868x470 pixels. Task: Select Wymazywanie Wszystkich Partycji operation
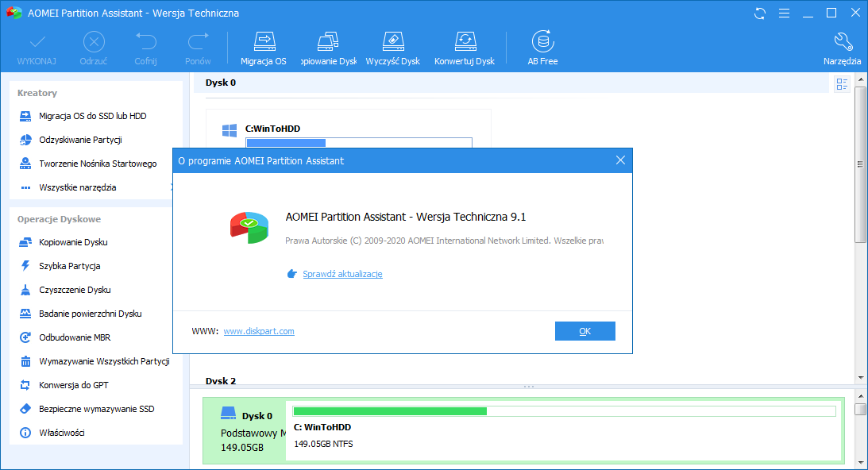tap(104, 361)
